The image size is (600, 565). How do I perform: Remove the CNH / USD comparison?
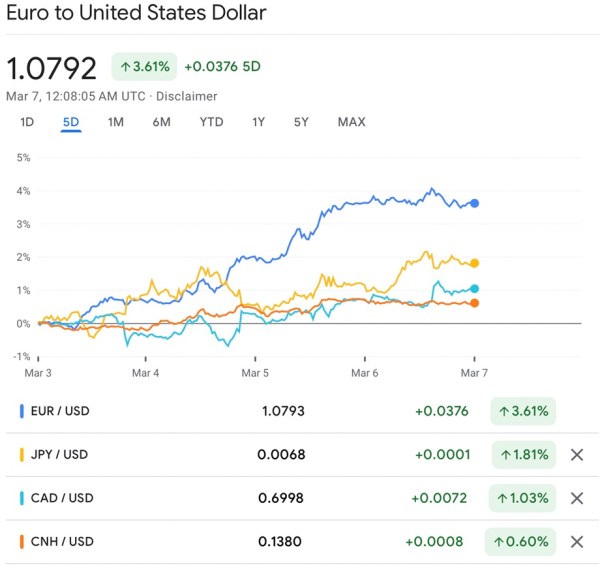coord(576,542)
